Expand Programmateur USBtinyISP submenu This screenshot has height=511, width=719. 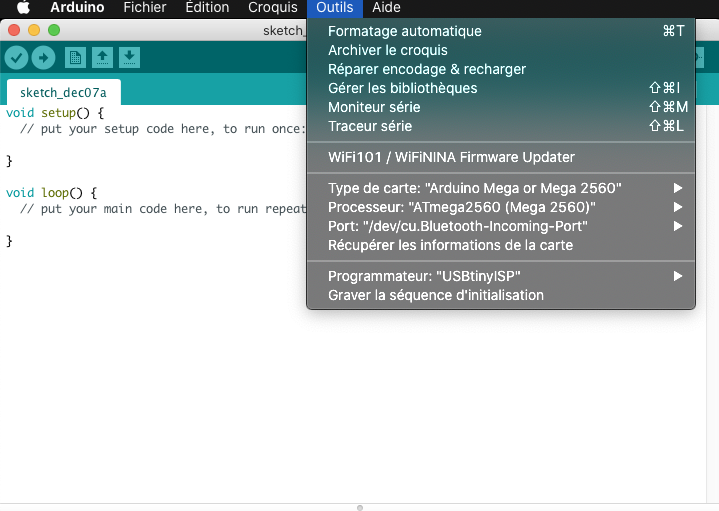[x=501, y=276]
